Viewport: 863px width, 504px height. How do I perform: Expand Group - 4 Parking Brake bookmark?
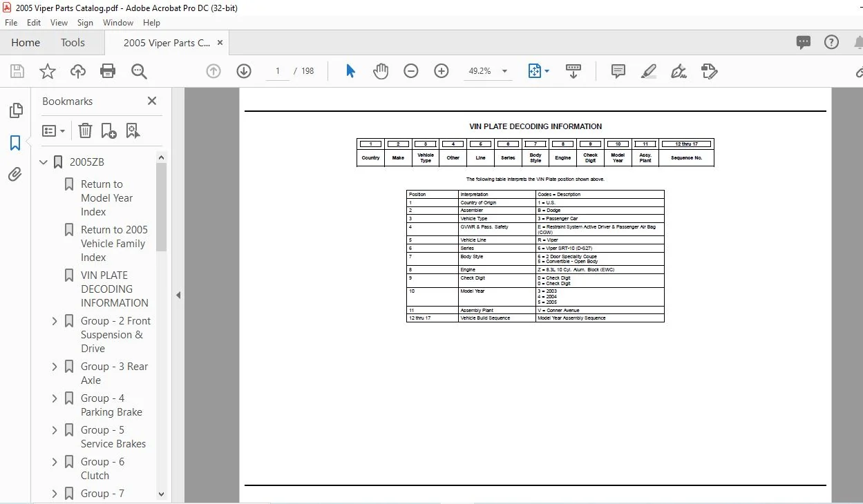click(x=55, y=398)
